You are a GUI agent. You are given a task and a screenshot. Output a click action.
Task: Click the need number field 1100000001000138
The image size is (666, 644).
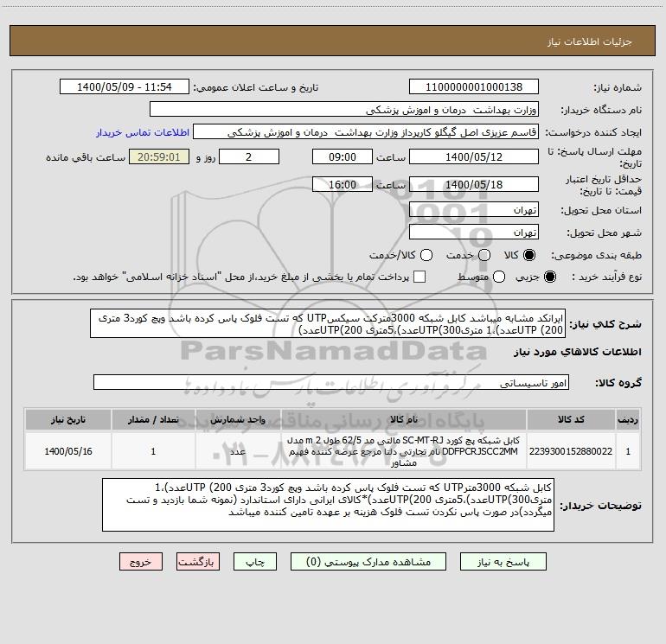(474, 86)
